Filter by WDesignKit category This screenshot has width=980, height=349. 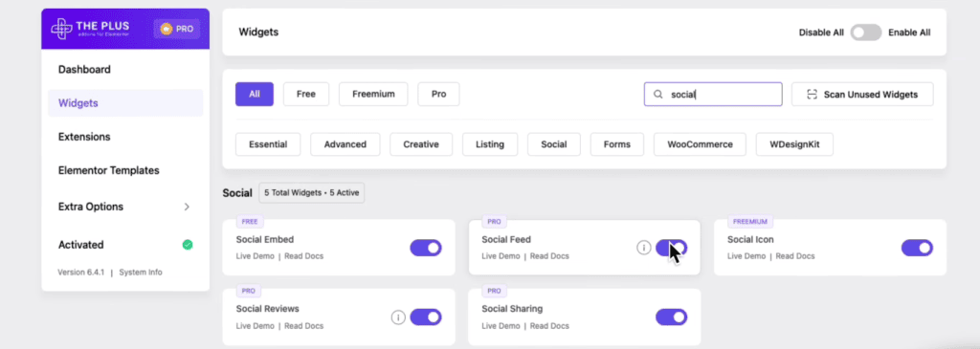[794, 144]
